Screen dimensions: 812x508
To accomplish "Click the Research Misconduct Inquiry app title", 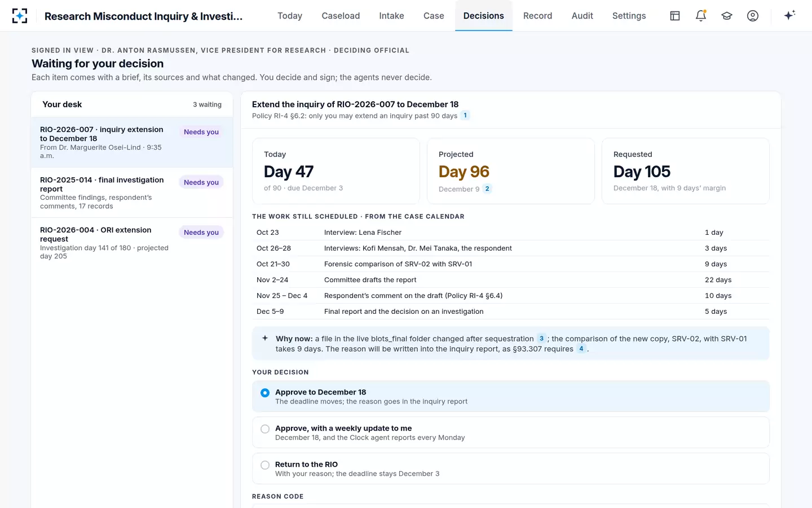I will (x=143, y=16).
